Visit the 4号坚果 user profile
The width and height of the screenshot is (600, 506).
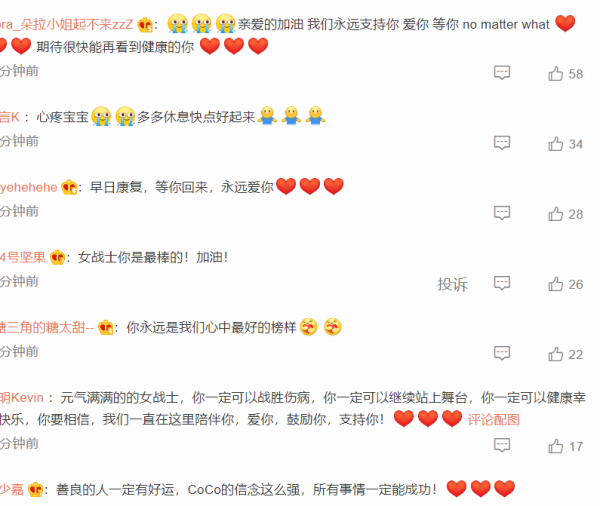pos(23,257)
